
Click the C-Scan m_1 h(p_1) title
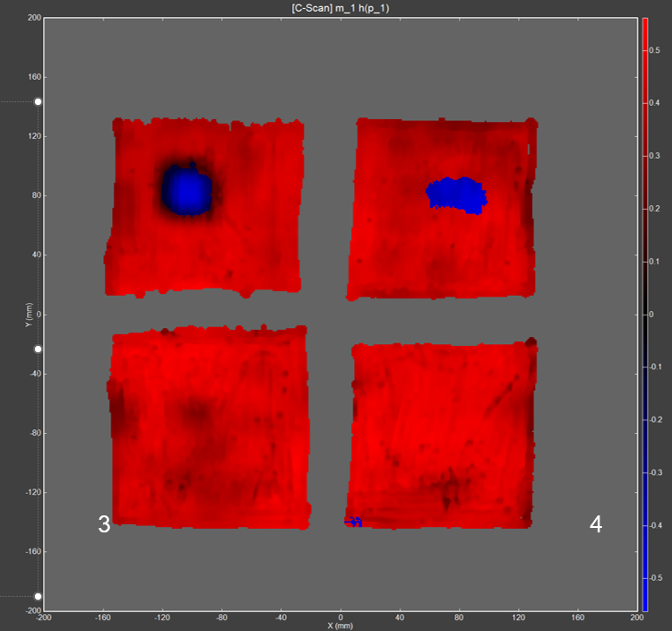tap(337, 7)
